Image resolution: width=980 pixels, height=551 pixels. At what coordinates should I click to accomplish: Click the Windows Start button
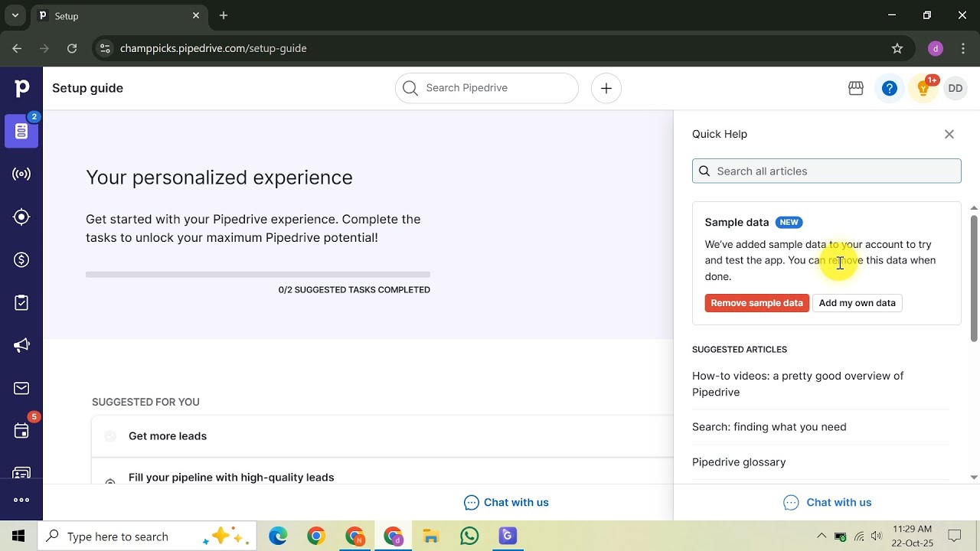18,536
